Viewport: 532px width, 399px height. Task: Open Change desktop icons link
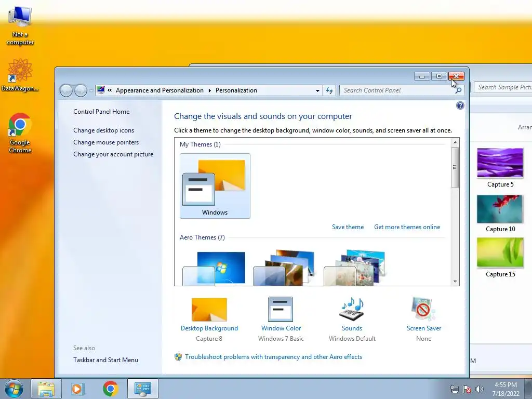(x=103, y=130)
